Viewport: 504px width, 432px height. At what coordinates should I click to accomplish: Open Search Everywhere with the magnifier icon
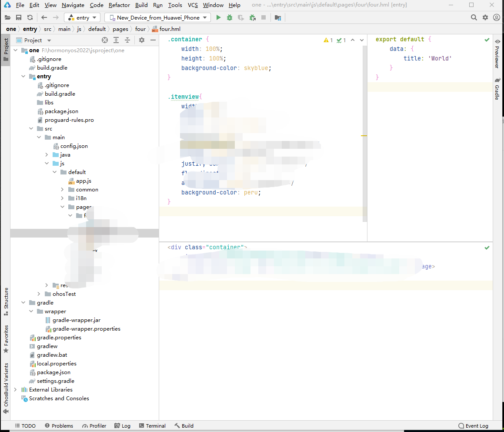(x=474, y=17)
